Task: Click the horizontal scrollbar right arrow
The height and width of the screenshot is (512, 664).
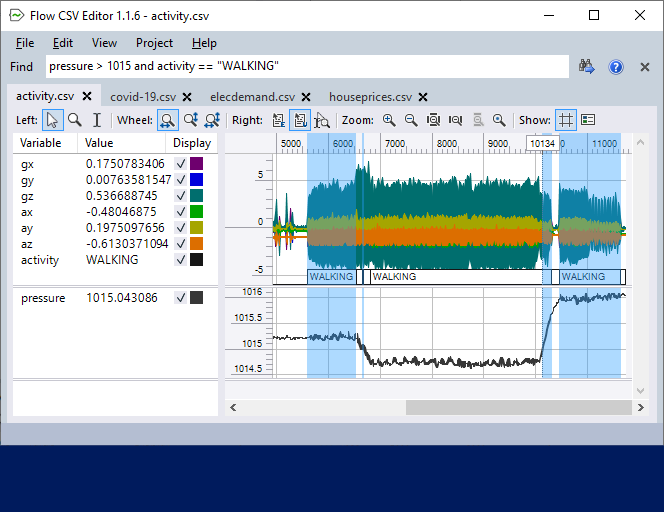Action: click(x=641, y=407)
